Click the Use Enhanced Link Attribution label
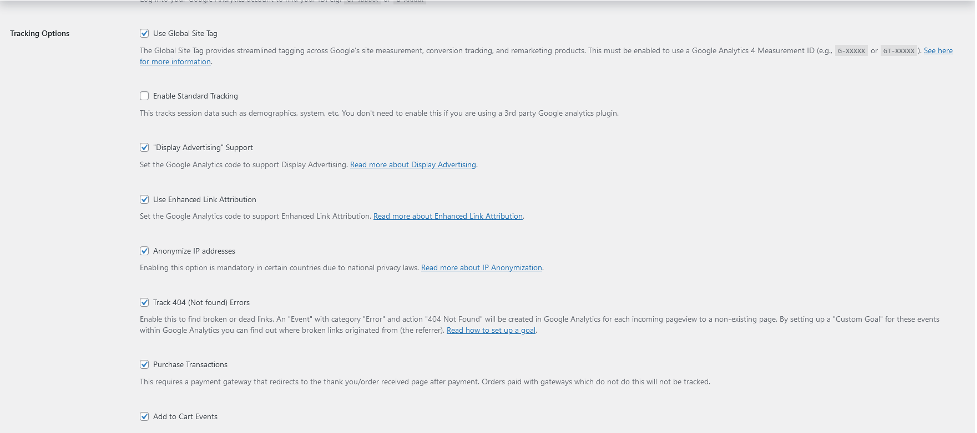977x433 pixels. pos(205,199)
